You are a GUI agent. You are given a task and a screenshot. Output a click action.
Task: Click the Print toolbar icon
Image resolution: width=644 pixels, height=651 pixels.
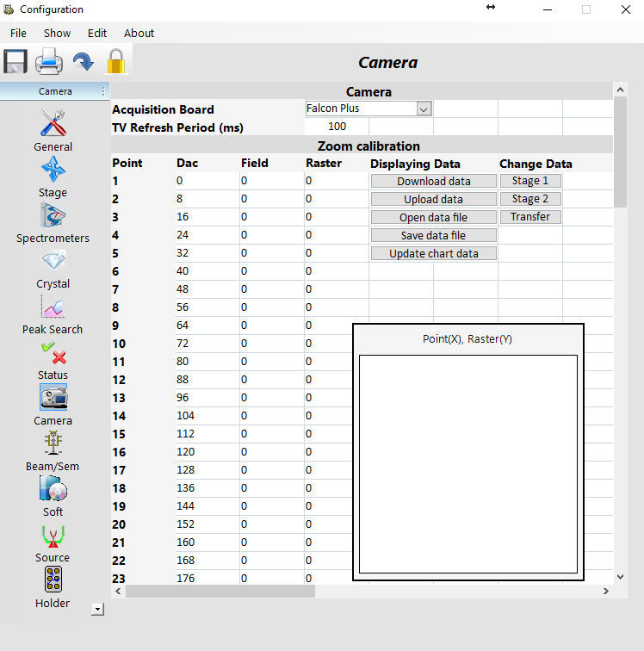pos(48,62)
